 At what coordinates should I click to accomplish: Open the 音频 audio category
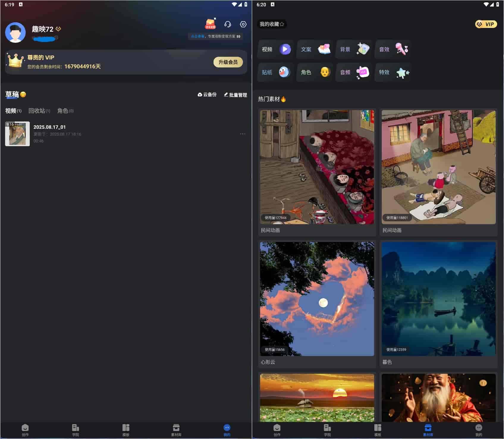pos(354,72)
